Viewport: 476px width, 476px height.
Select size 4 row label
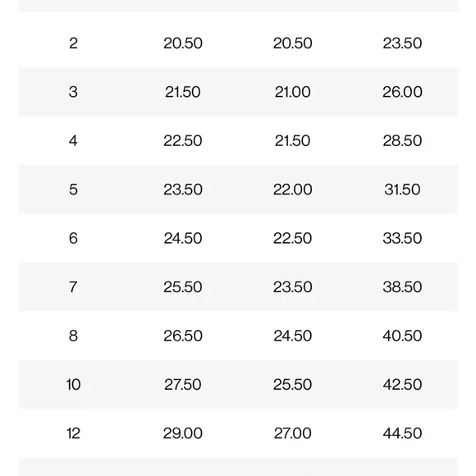[73, 141]
